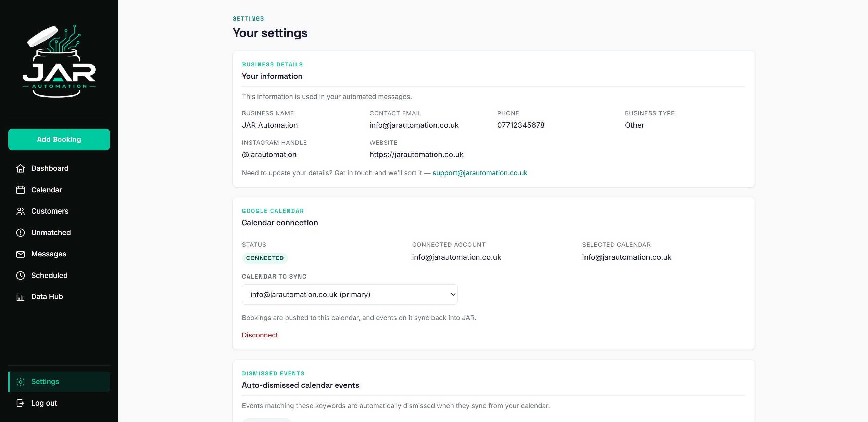The width and height of the screenshot is (868, 422).
Task: Open Data Hub in the sidebar
Action: point(59,297)
